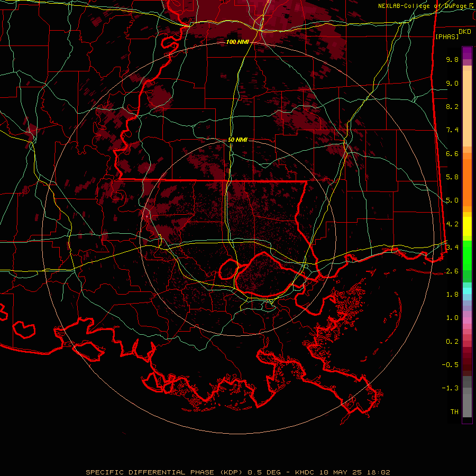Screen dimensions: 476x476
Task: Click the 2.6 scale value
Action: pyautogui.click(x=452, y=271)
